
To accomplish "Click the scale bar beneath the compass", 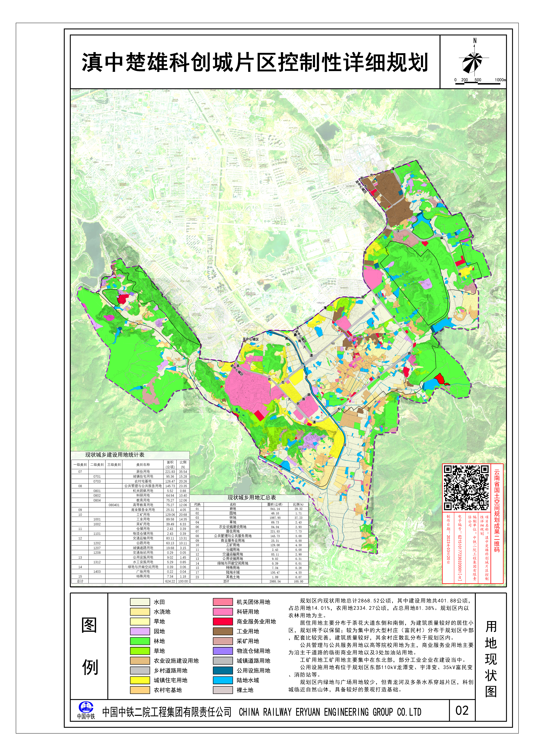I will (x=478, y=83).
